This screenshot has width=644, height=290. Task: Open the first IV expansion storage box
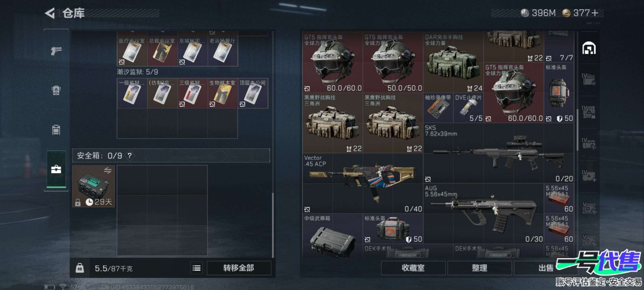(589, 79)
